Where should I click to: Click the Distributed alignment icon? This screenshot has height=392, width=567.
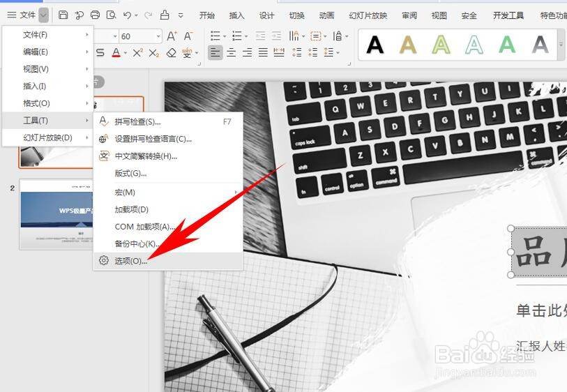pos(279,53)
